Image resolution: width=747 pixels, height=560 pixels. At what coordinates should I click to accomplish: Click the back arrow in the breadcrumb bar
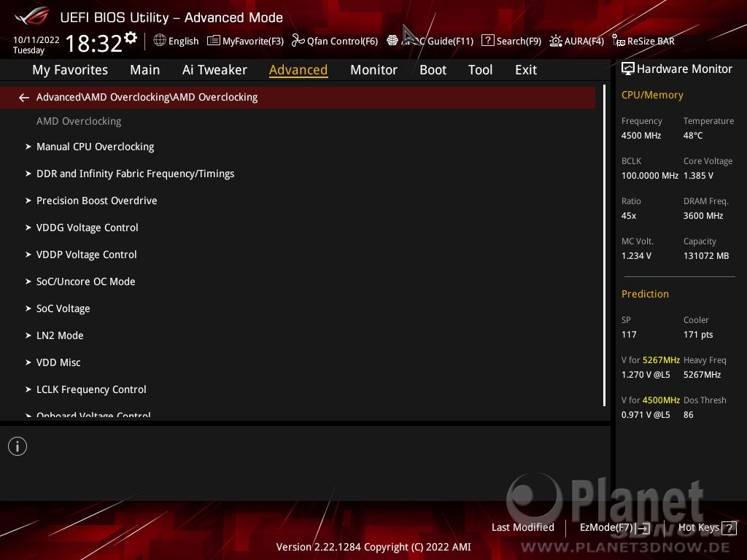click(x=24, y=98)
